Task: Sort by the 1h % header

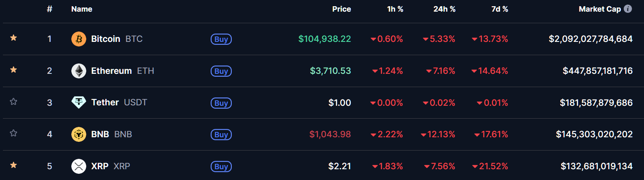Action: tap(395, 9)
